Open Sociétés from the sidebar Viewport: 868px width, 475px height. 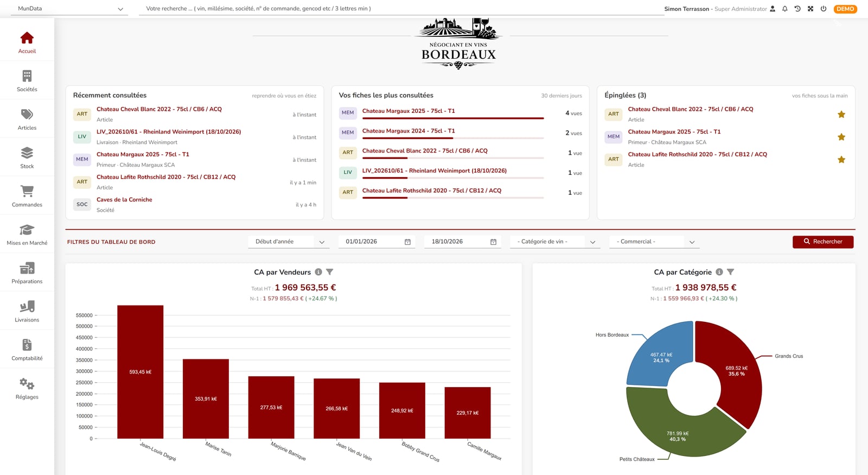[27, 81]
